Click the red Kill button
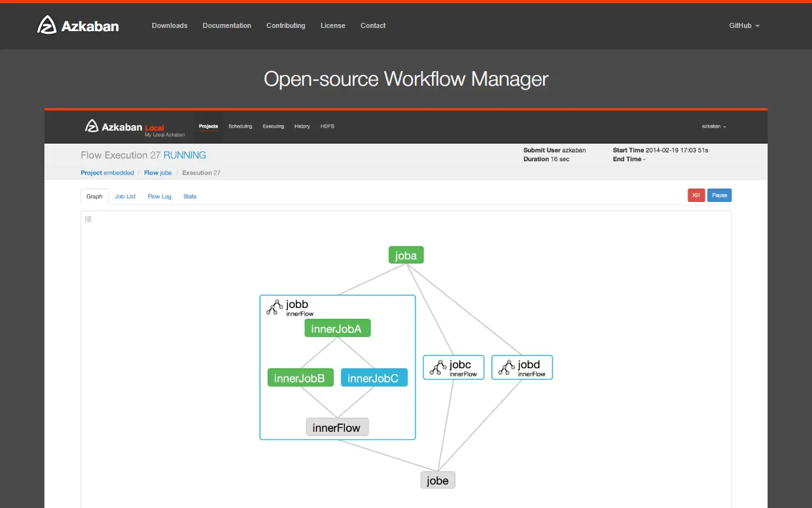Image resolution: width=812 pixels, height=508 pixels. [696, 196]
